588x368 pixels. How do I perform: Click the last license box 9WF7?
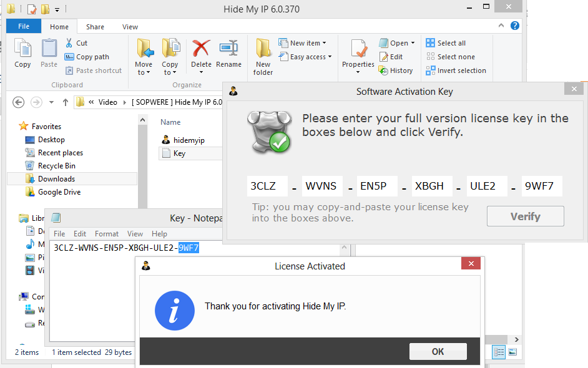pyautogui.click(x=542, y=186)
